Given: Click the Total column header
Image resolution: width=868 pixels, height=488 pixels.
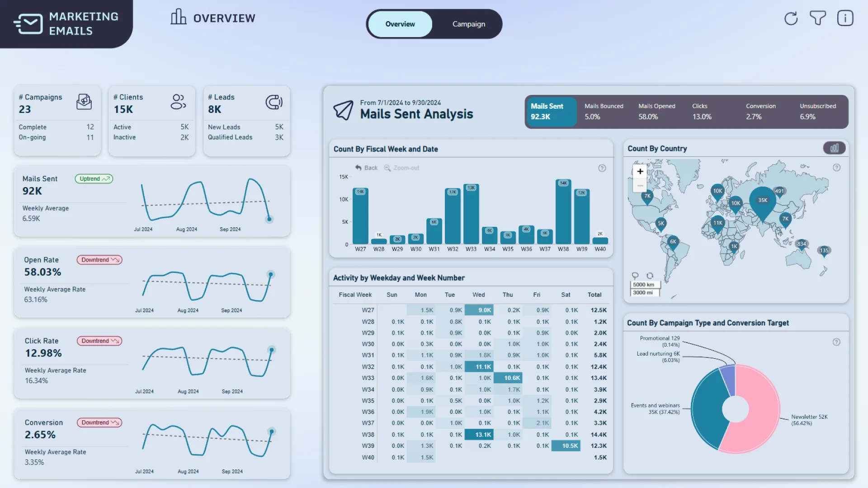Looking at the screenshot, I should pyautogui.click(x=594, y=295).
